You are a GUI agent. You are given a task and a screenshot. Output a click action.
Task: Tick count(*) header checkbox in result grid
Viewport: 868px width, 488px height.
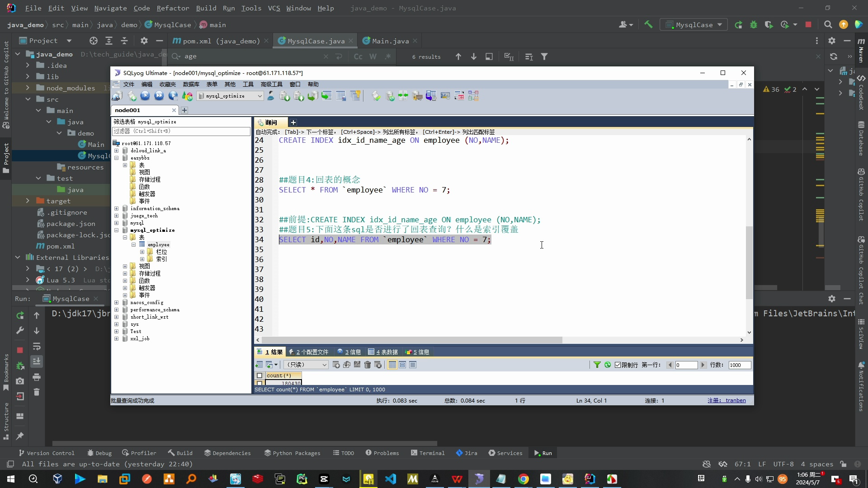click(x=259, y=375)
